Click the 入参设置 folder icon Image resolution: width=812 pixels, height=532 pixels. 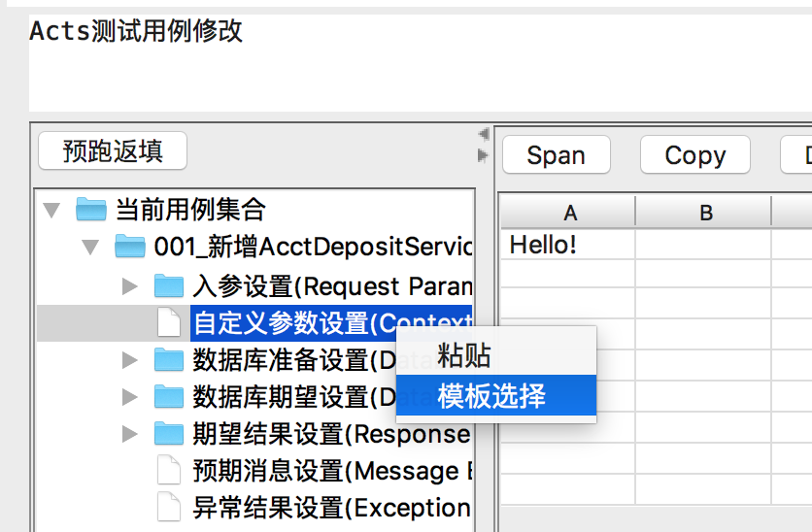[x=169, y=285]
